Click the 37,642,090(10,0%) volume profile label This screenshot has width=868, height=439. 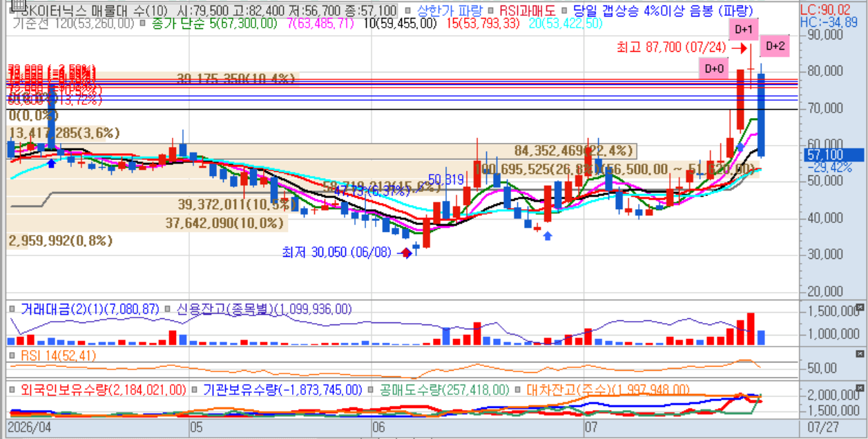coord(225,224)
